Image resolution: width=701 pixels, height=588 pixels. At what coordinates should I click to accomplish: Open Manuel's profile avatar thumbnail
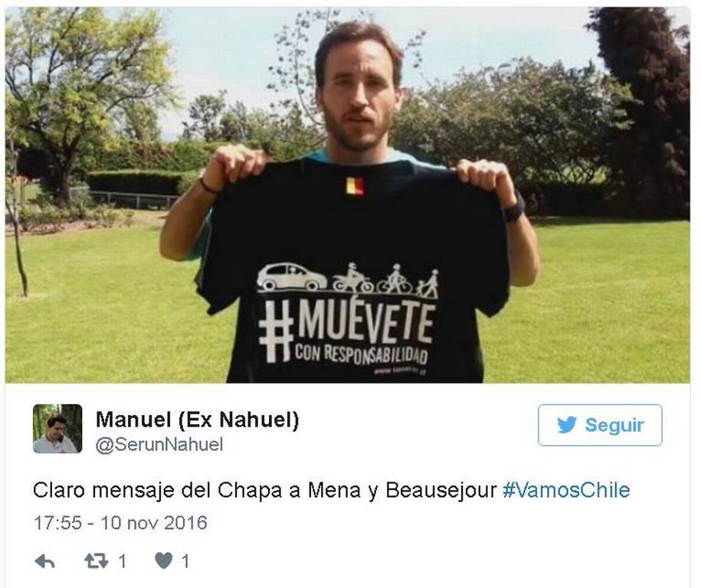tap(57, 429)
